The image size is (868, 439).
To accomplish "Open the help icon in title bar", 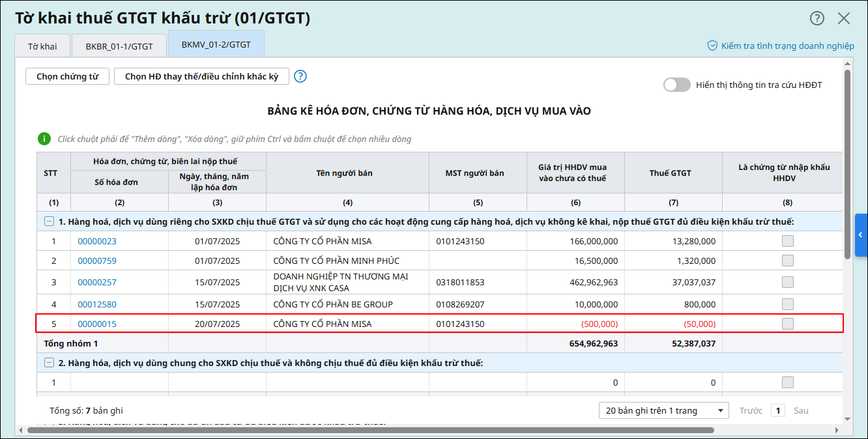I will click(x=817, y=18).
